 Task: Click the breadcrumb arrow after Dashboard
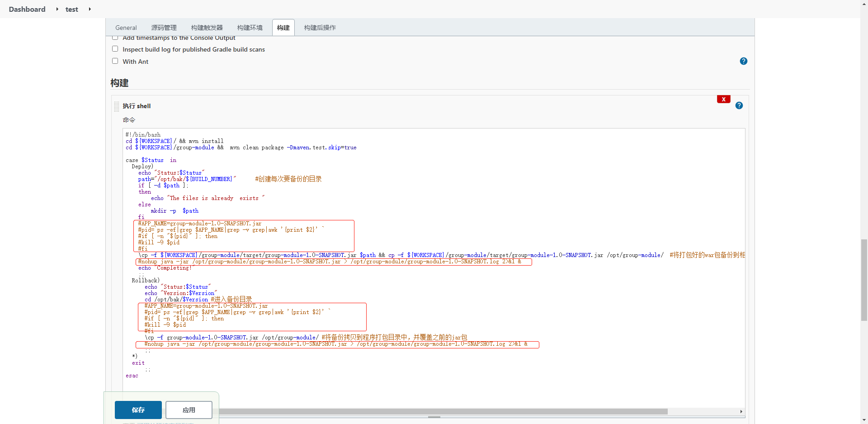[57, 9]
